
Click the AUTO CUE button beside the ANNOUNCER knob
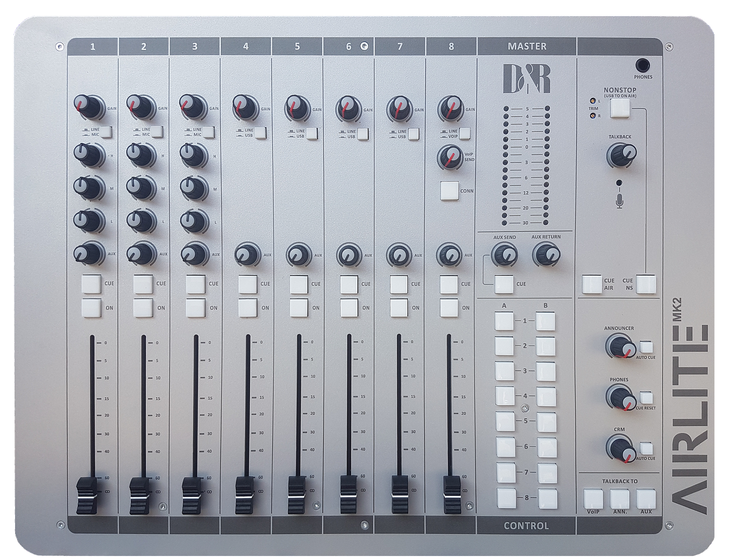click(646, 347)
